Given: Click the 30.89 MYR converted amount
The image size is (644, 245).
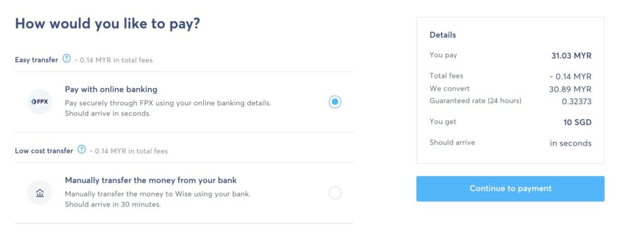Looking at the screenshot, I should click(x=570, y=89).
